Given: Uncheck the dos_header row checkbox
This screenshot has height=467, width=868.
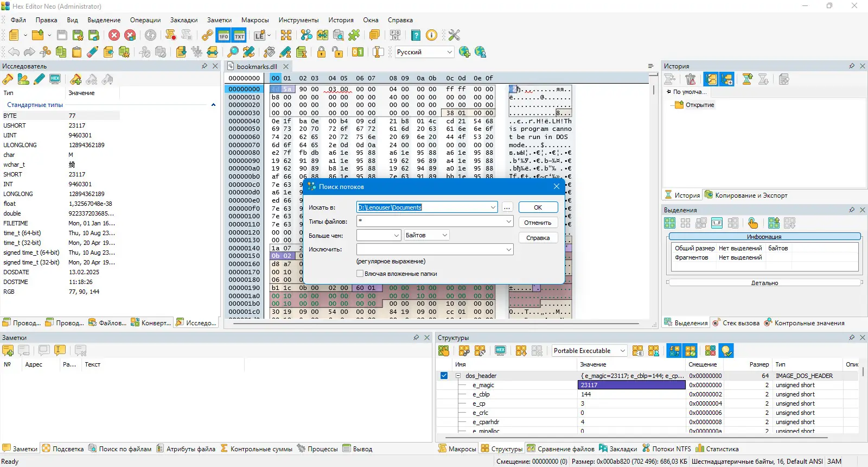Looking at the screenshot, I should 444,376.
